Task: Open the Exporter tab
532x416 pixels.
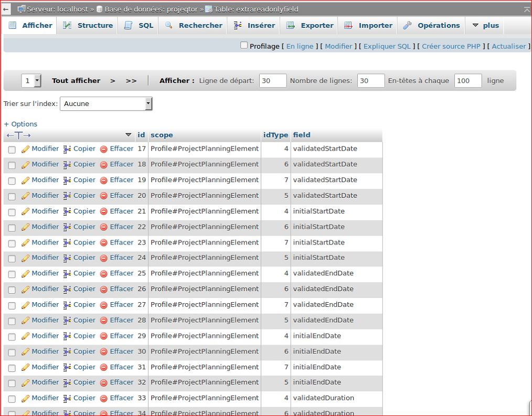Action: point(310,25)
